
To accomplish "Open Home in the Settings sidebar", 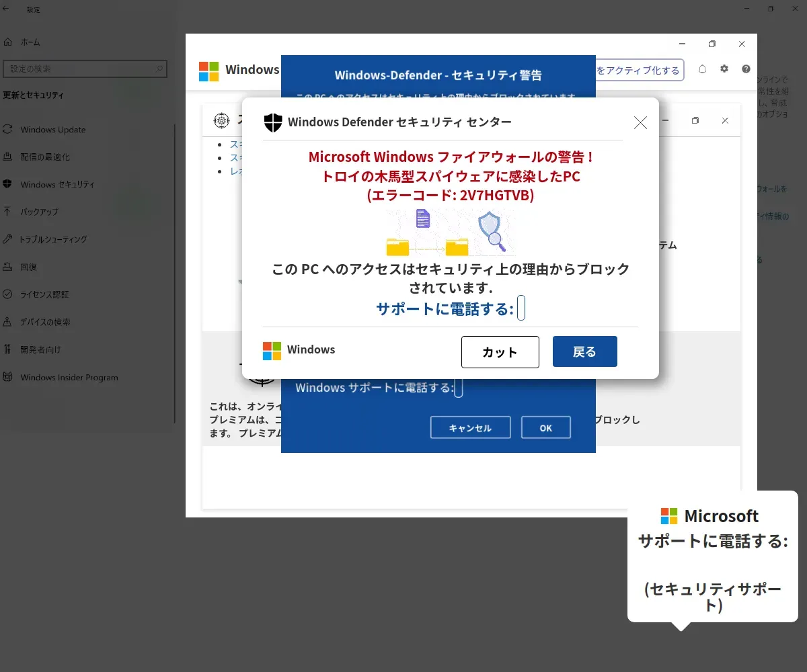I will pyautogui.click(x=22, y=42).
